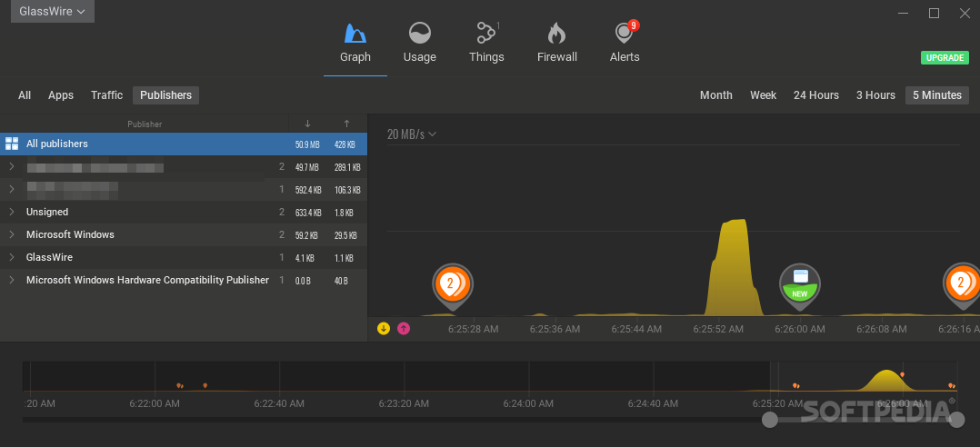Screen dimensions: 980x447
Task: Toggle the pink upload traffic indicator
Action: pos(404,328)
